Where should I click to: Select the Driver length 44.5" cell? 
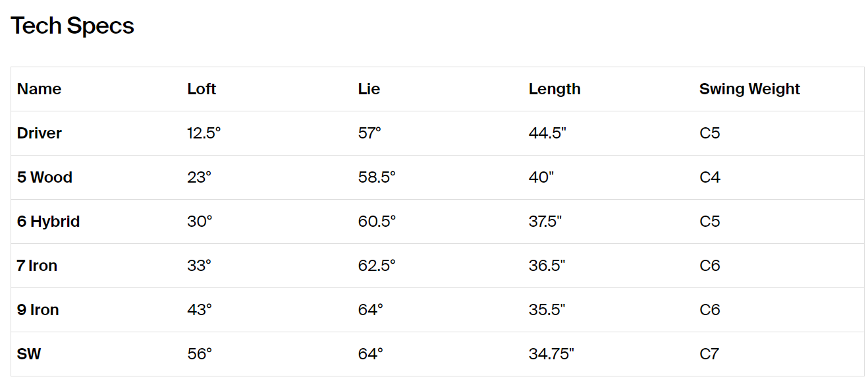pos(547,133)
